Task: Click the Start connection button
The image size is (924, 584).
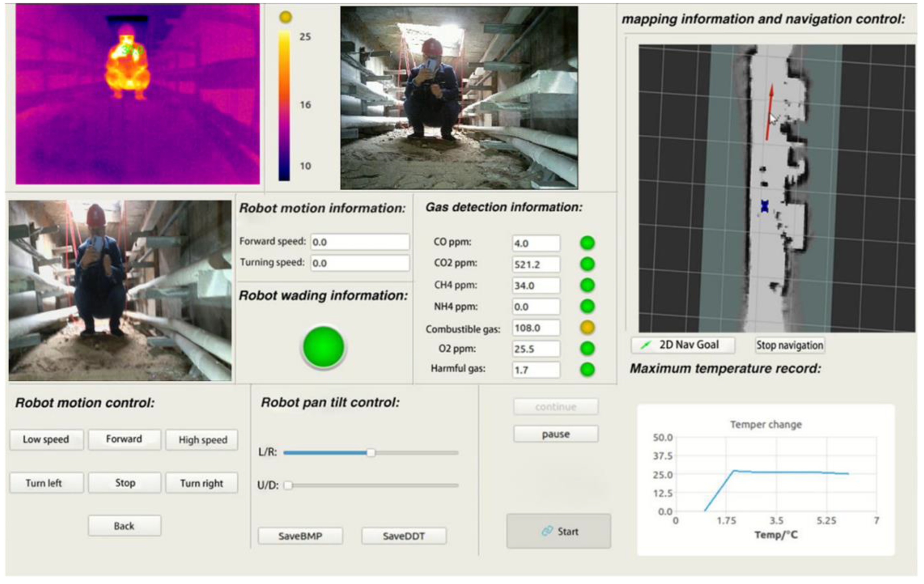Action: point(558,531)
